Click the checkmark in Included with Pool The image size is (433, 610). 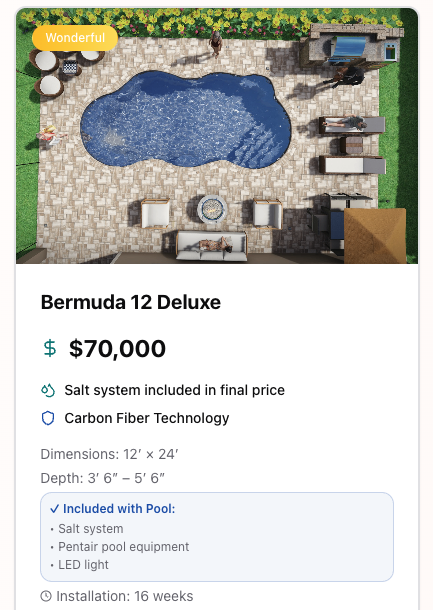click(x=54, y=509)
